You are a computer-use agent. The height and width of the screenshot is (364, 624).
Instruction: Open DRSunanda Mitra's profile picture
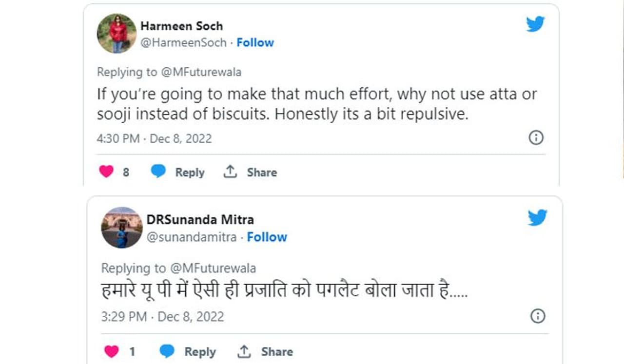pyautogui.click(x=121, y=227)
